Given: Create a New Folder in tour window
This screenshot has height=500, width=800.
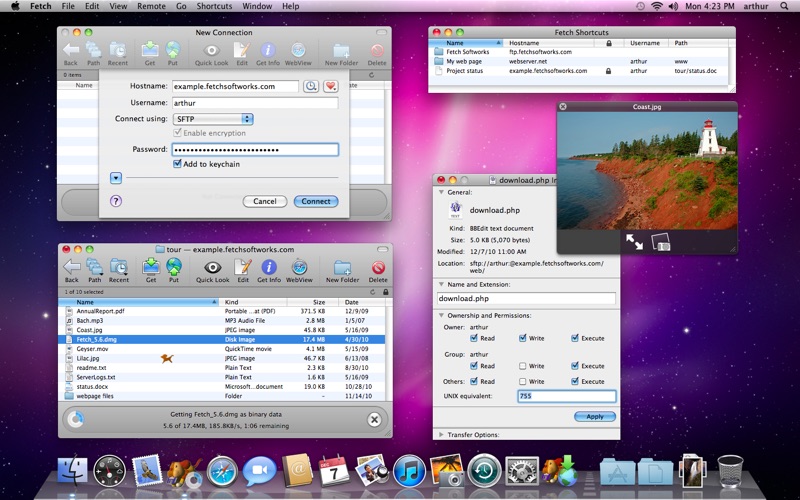Looking at the screenshot, I should tap(342, 270).
